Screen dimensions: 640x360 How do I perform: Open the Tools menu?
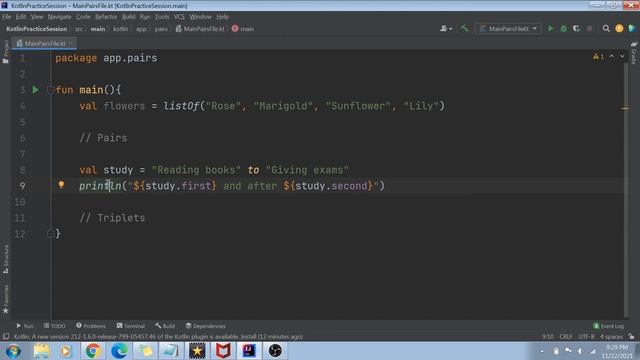(x=162, y=17)
